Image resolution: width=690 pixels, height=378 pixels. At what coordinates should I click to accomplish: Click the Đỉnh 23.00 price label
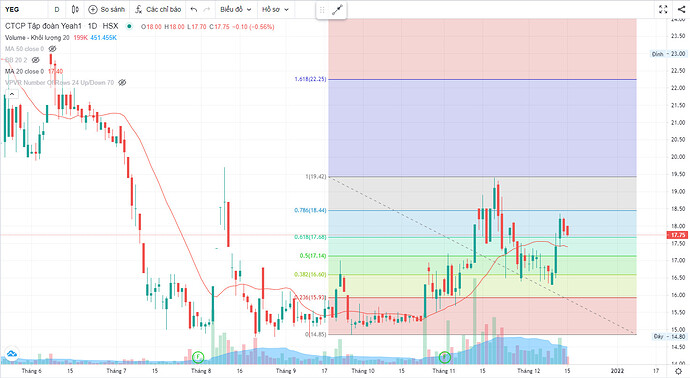coord(669,54)
